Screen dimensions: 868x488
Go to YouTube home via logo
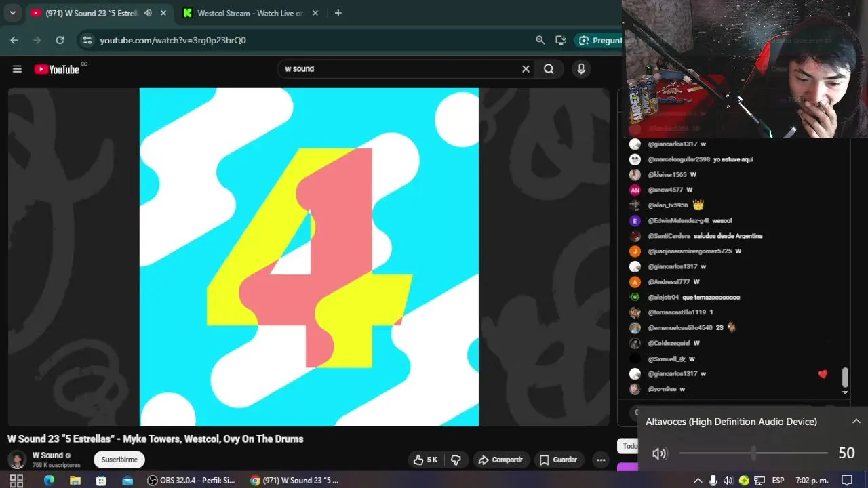(57, 68)
